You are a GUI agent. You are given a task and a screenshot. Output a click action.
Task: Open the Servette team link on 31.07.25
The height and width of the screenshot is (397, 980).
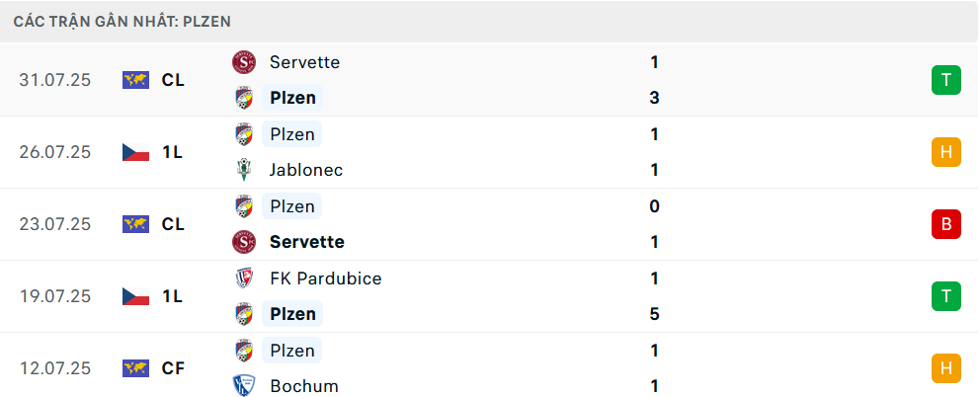pyautogui.click(x=305, y=62)
